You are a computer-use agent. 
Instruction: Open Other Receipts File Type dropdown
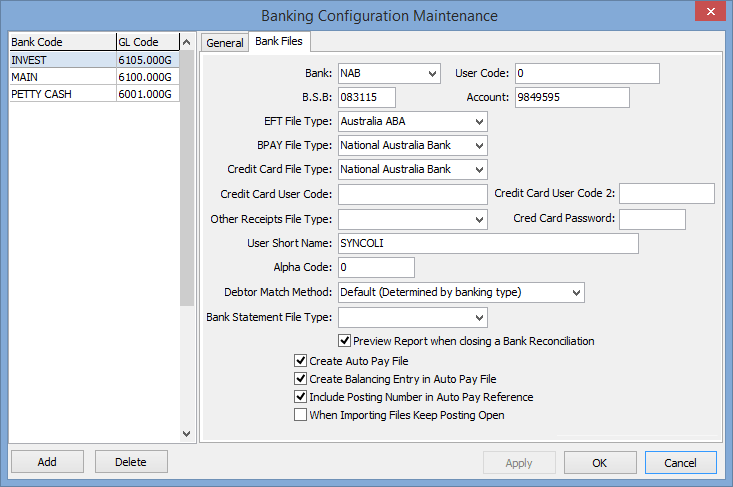pyautogui.click(x=479, y=219)
